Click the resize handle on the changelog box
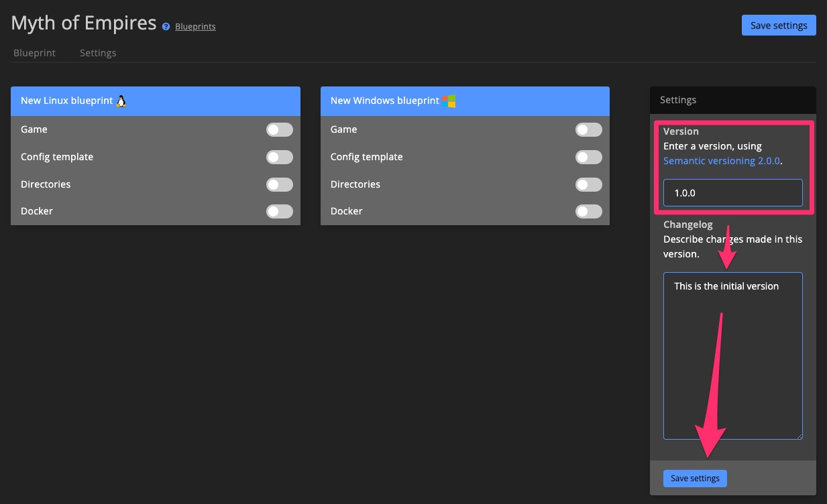This screenshot has width=827, height=504. click(800, 436)
